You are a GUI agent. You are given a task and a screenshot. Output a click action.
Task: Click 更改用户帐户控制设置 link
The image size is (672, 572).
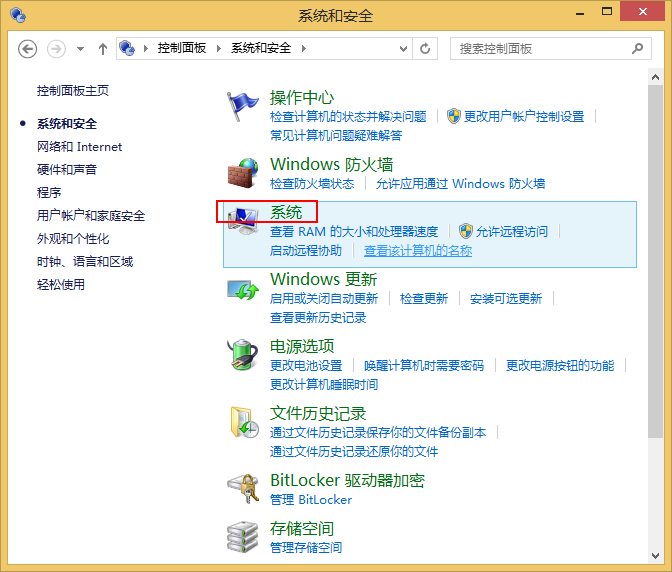(x=524, y=116)
